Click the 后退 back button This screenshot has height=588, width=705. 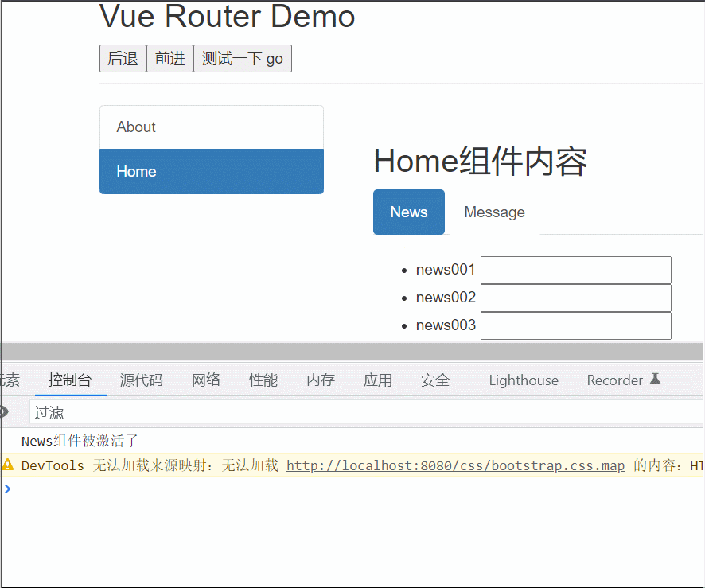point(123,58)
